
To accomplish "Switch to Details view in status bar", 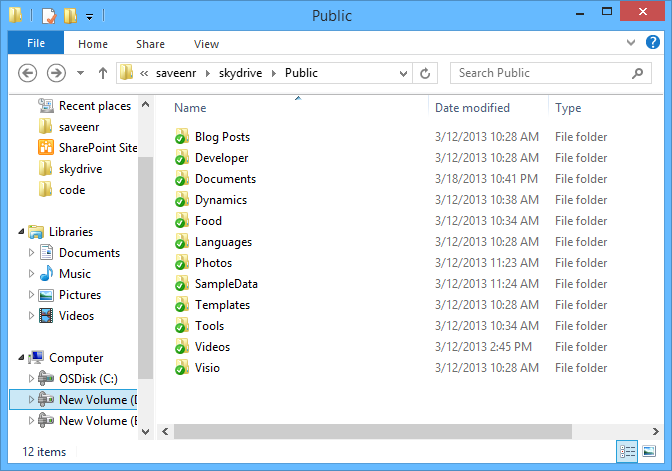I will click(627, 452).
